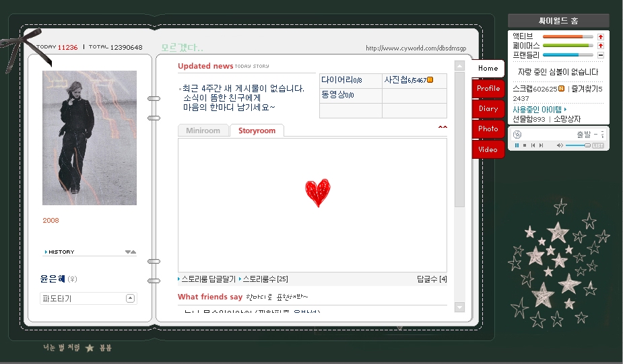This screenshot has width=623, height=364.
Task: Click the profile photo of walking person
Action: (x=90, y=138)
